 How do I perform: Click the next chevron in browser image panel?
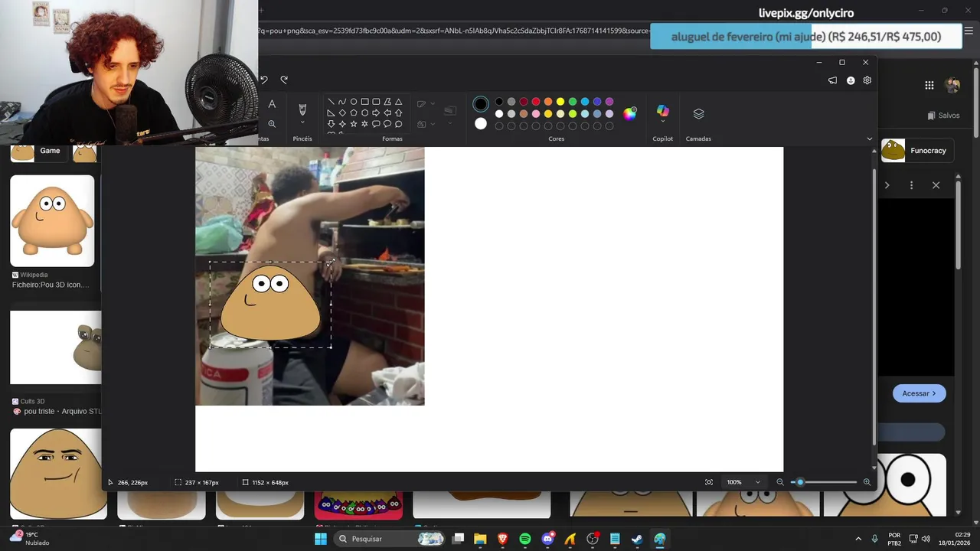pos(887,185)
